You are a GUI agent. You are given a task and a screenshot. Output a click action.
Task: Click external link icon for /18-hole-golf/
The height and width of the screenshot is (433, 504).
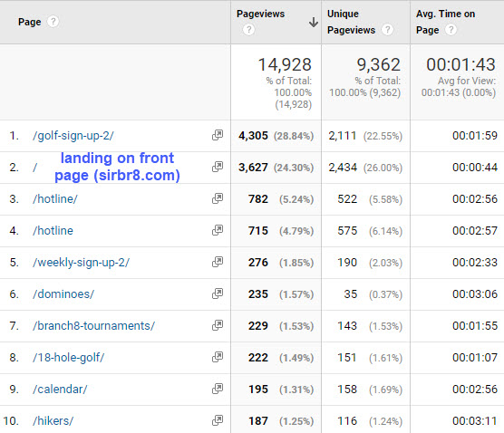(218, 357)
